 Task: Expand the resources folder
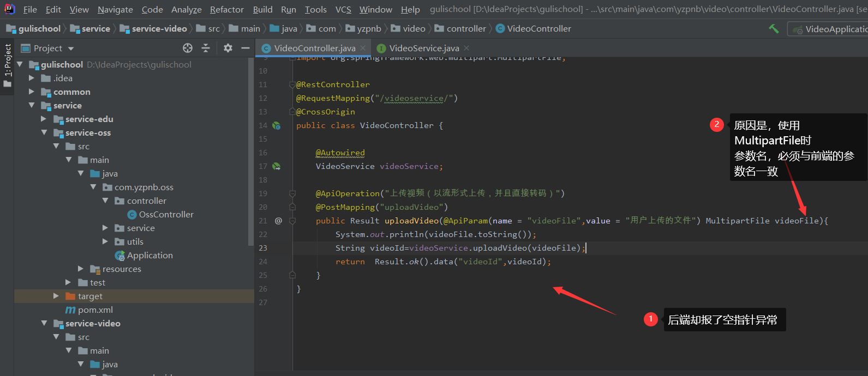[x=81, y=269]
